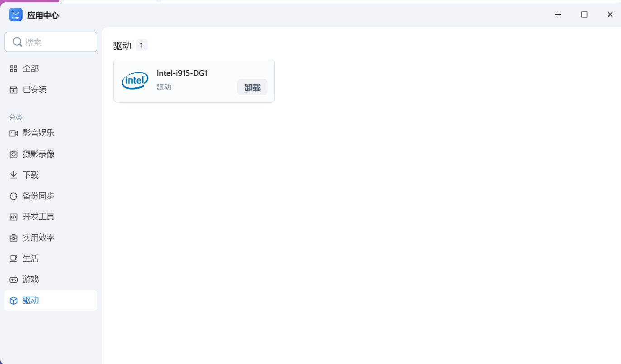The width and height of the screenshot is (621, 364).
Task: Maximize the 应用中心 window
Action: (x=584, y=14)
